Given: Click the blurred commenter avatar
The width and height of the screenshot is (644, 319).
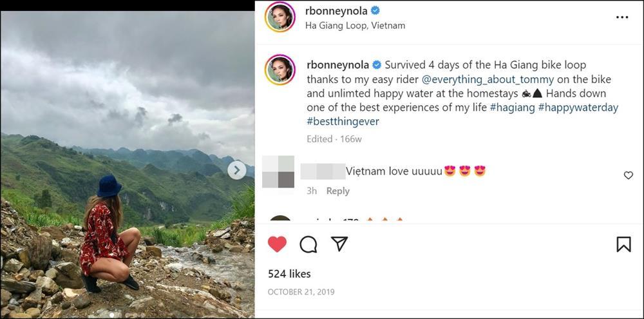Looking at the screenshot, I should (x=278, y=172).
